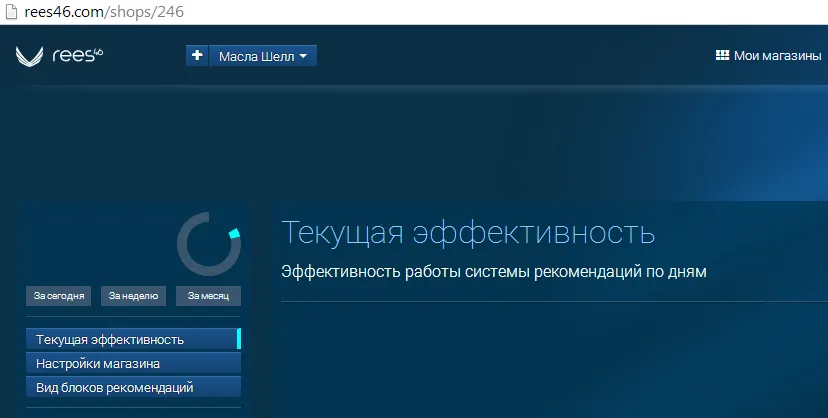Click the rees46 wings logo
Viewport: 828px width, 418px height.
tap(30, 56)
